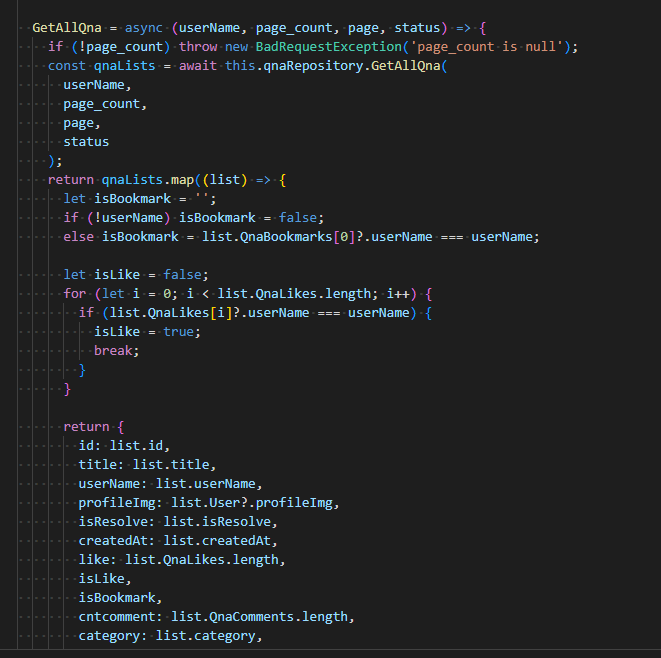
Task: Click isResolve: list.isResolve property
Action: (x=178, y=521)
